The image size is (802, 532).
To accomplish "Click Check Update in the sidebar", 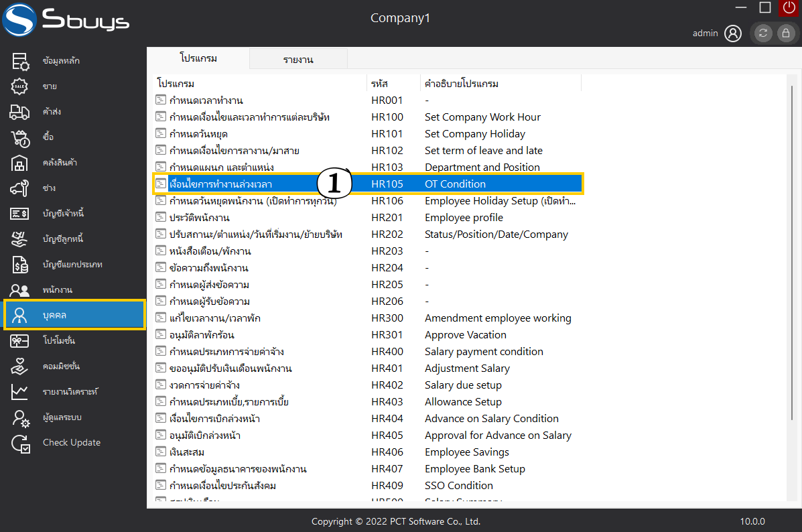I will pyautogui.click(x=72, y=443).
